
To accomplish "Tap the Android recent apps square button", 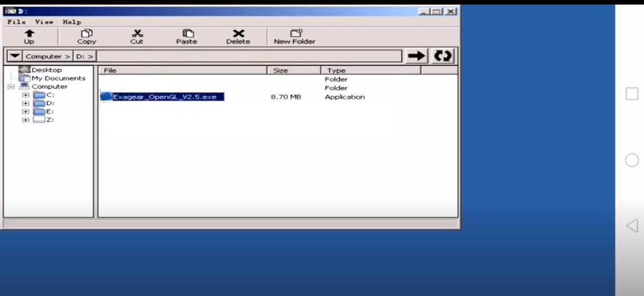I will coord(632,94).
